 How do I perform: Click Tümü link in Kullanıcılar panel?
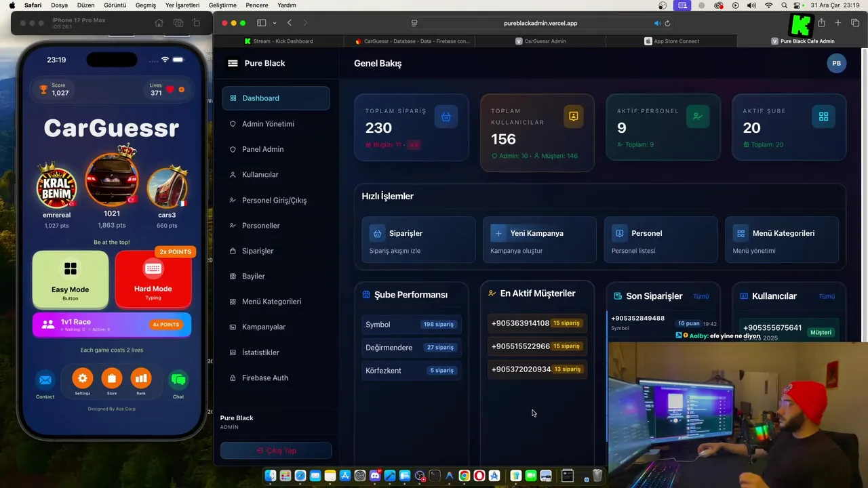[x=827, y=296]
